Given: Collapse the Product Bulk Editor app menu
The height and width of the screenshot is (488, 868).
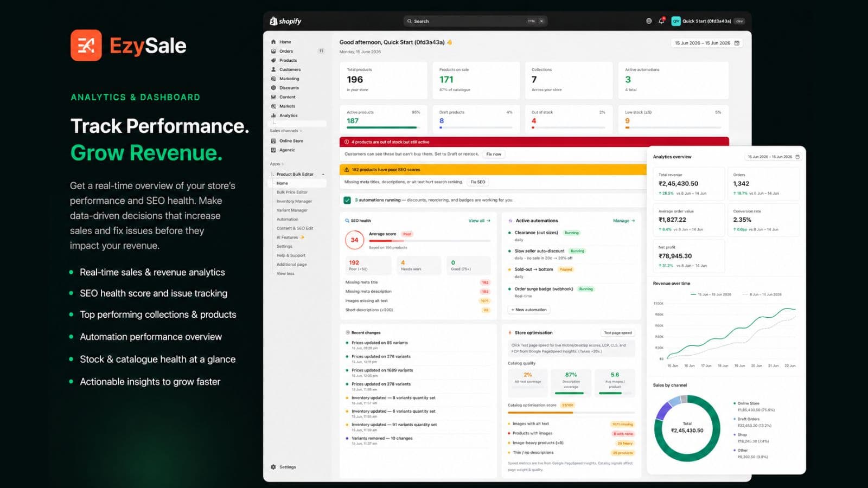Looking at the screenshot, I should pyautogui.click(x=323, y=174).
